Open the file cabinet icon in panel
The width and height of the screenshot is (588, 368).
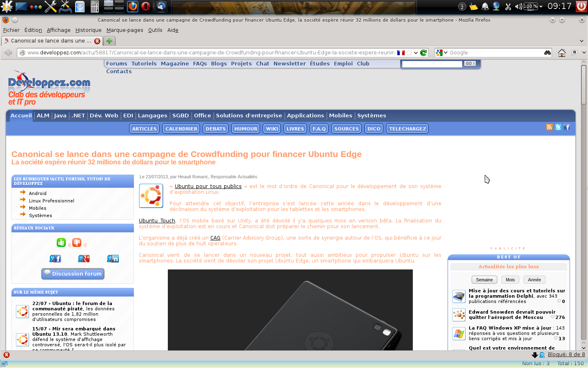coord(80,7)
